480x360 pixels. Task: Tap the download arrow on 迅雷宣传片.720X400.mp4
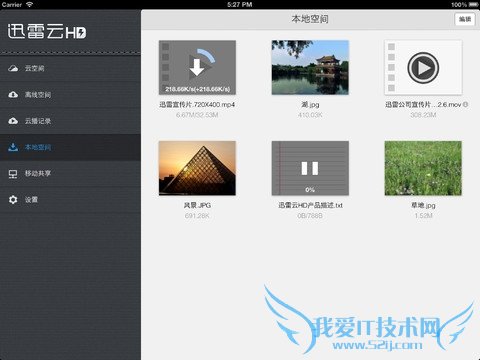pos(197,67)
